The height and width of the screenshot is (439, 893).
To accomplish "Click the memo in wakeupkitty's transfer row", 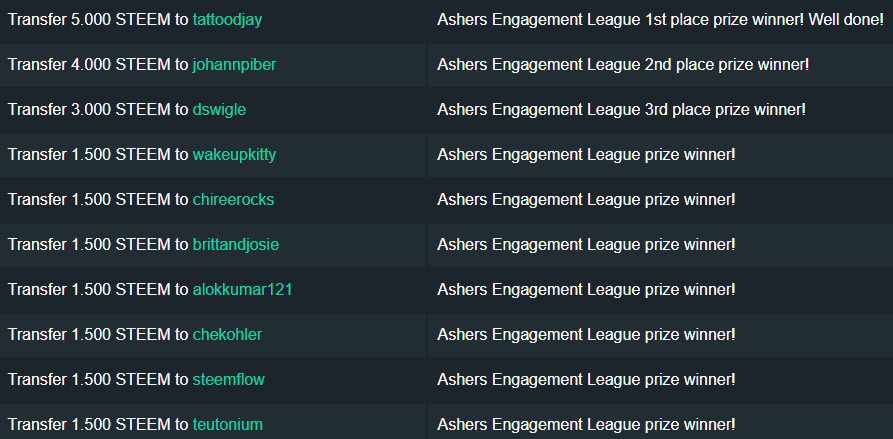I will coord(586,154).
